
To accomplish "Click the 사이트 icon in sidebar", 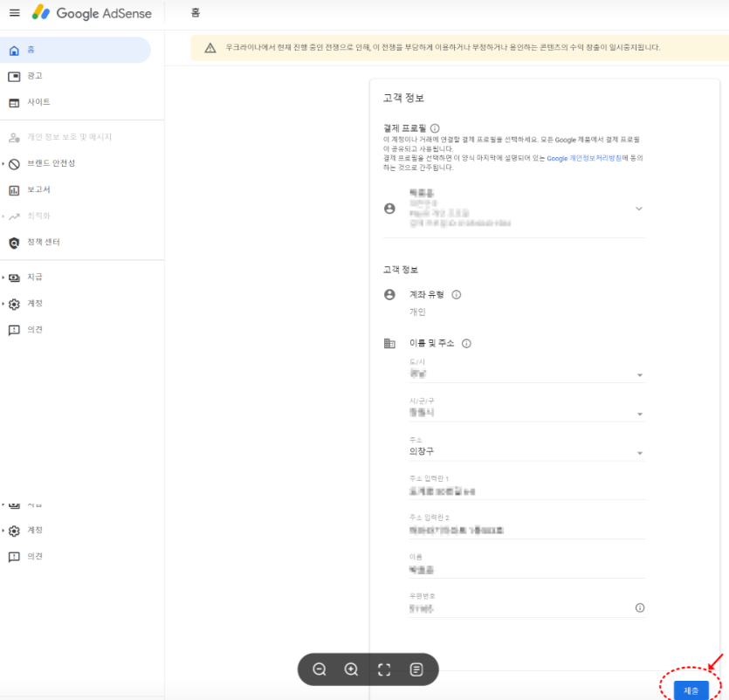I will coord(15,103).
